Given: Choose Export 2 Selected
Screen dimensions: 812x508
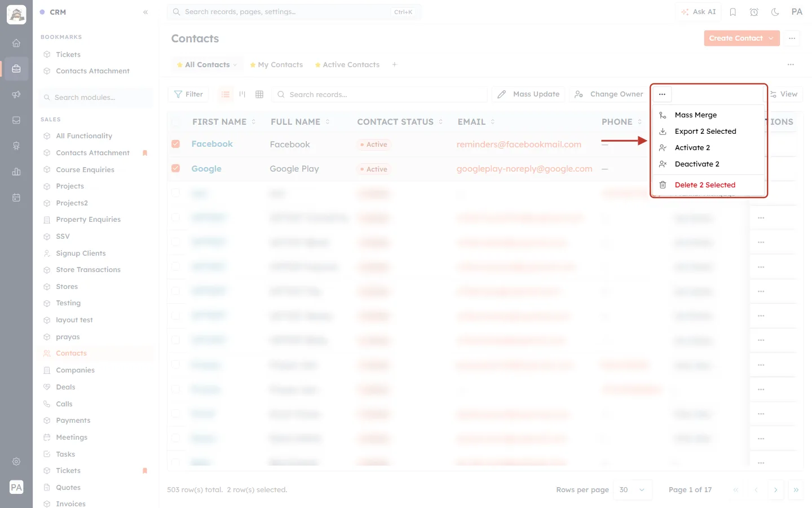Looking at the screenshot, I should click(708, 132).
